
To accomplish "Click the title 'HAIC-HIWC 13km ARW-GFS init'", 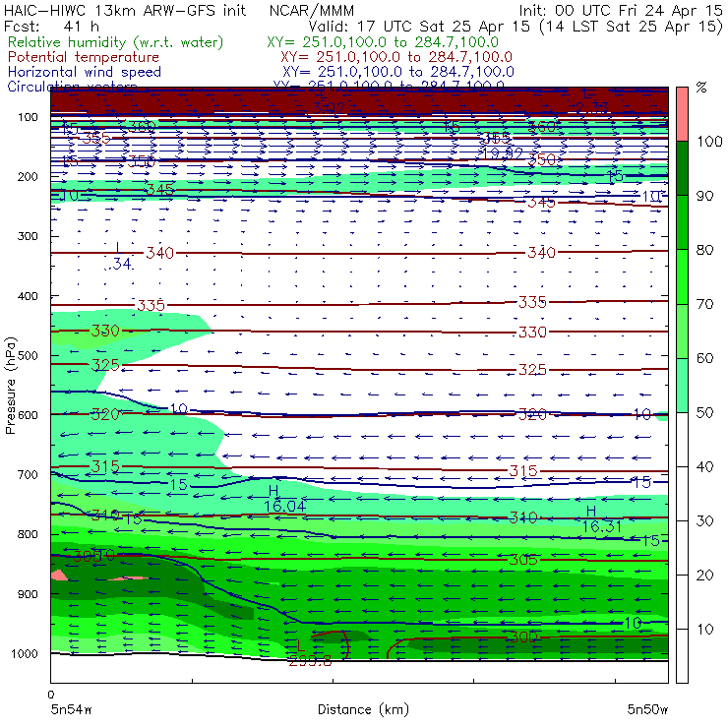I will (124, 11).
